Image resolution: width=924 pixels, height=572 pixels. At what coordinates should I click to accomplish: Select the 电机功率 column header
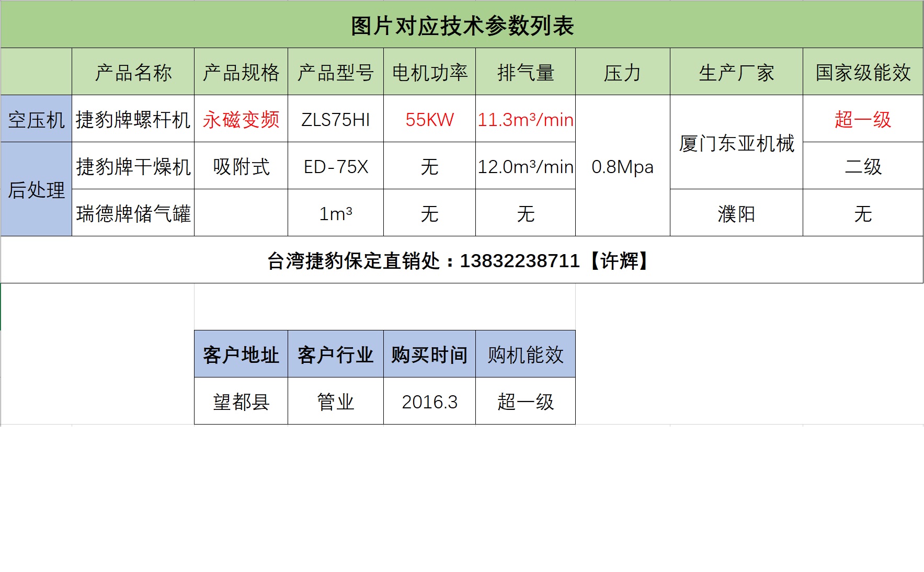click(429, 72)
